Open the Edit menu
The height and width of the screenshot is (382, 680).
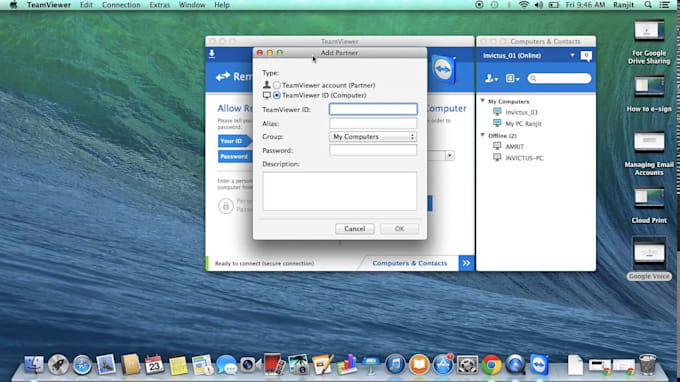86,5
